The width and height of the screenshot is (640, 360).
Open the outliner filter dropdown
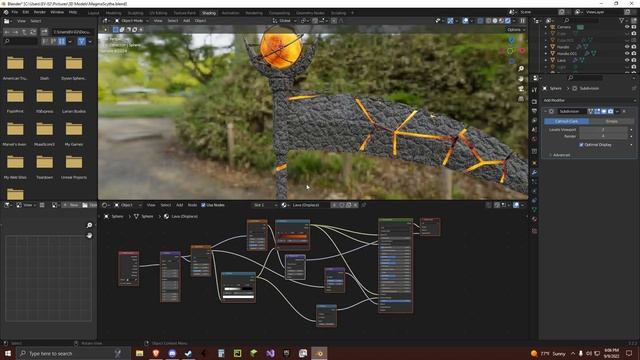click(x=623, y=20)
